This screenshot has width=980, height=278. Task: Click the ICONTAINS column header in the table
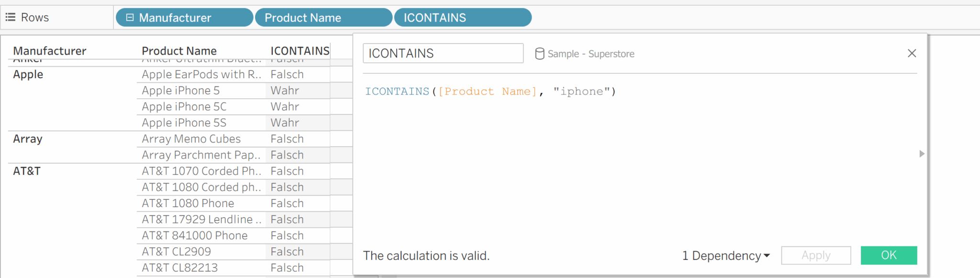coord(300,50)
